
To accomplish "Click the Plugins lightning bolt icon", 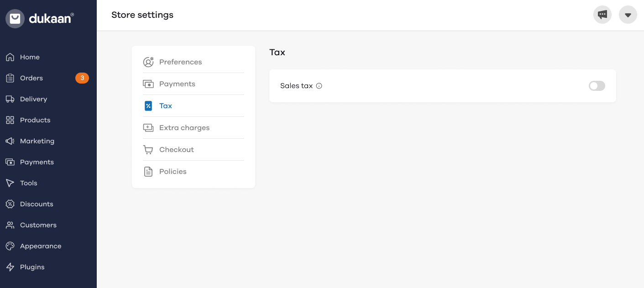I will pyautogui.click(x=10, y=267).
